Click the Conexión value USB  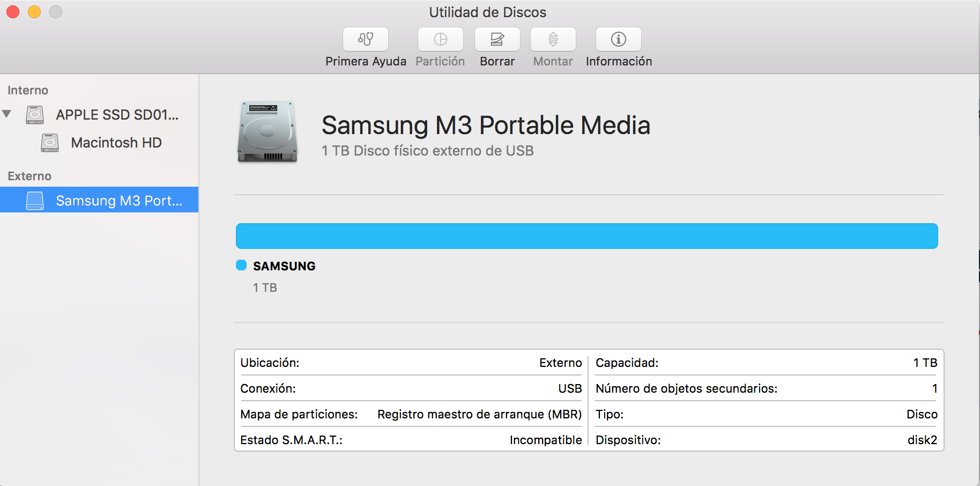(570, 388)
